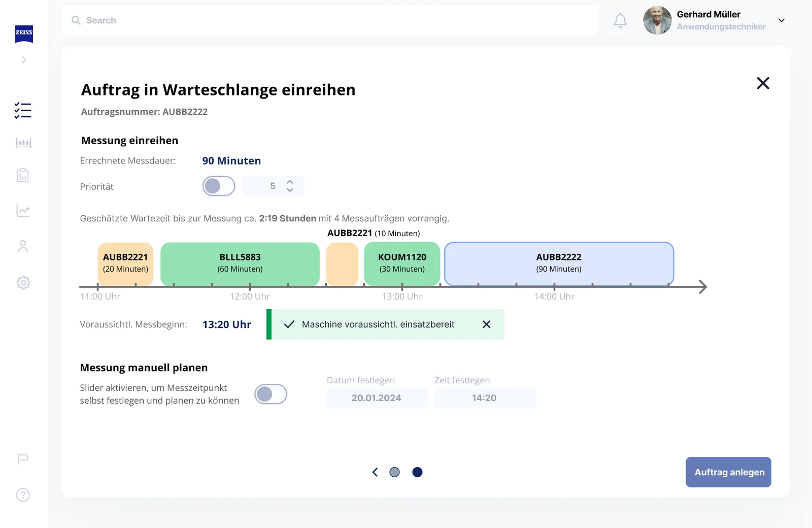Open the clipboard report sidebar icon
812x528 pixels.
23,175
